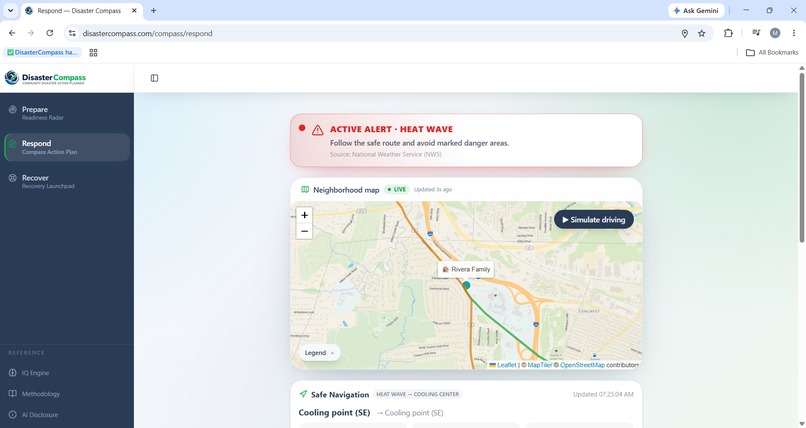
Task: Click the Rivera Family map label
Action: point(466,269)
